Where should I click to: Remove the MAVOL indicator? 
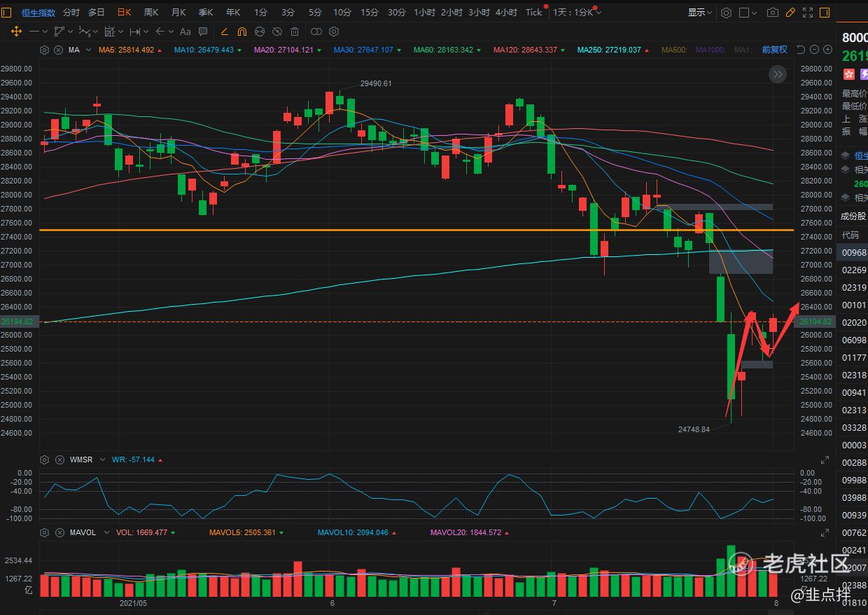point(58,532)
